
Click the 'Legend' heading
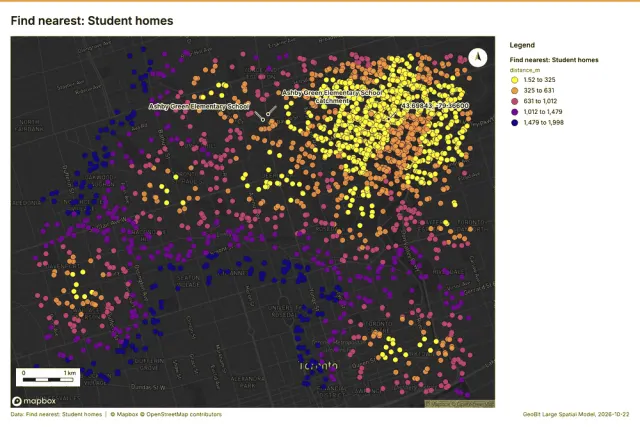522,45
